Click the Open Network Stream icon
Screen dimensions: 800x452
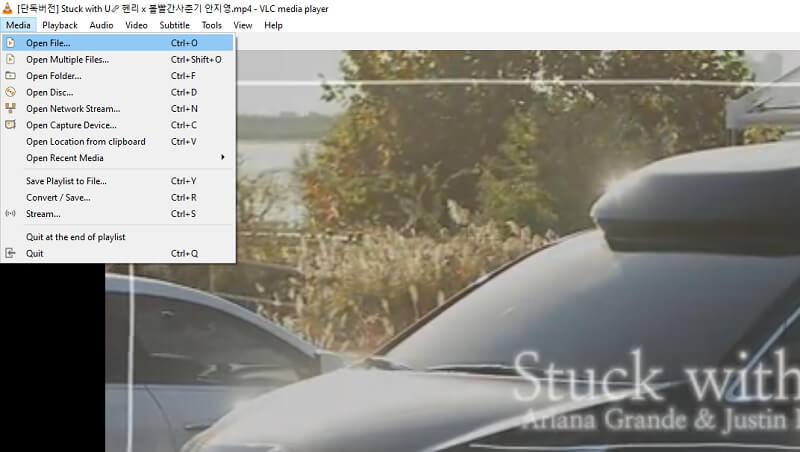pos(11,108)
